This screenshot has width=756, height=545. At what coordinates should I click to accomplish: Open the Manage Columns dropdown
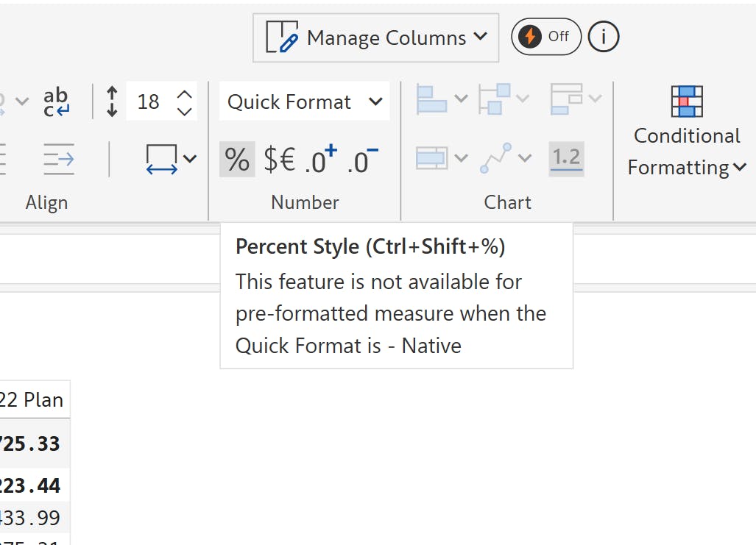click(375, 38)
